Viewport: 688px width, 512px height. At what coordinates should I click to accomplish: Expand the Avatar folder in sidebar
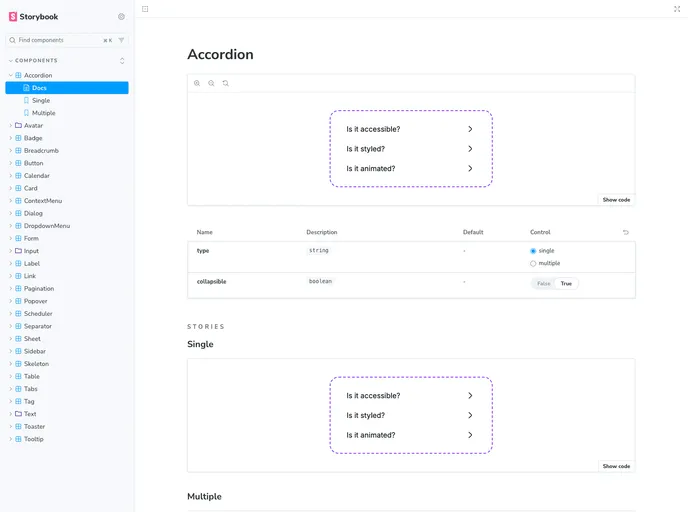(33, 125)
